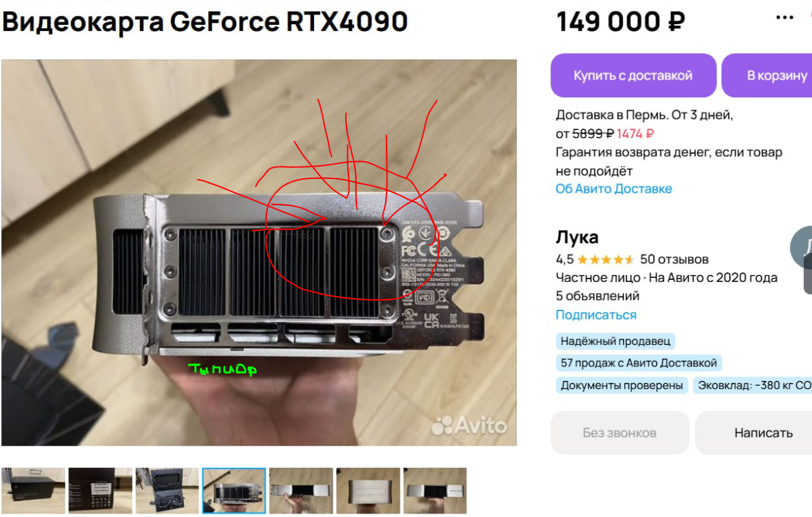Click "Подписаться" to follow seller
This screenshot has height=517, width=812.
tap(596, 314)
